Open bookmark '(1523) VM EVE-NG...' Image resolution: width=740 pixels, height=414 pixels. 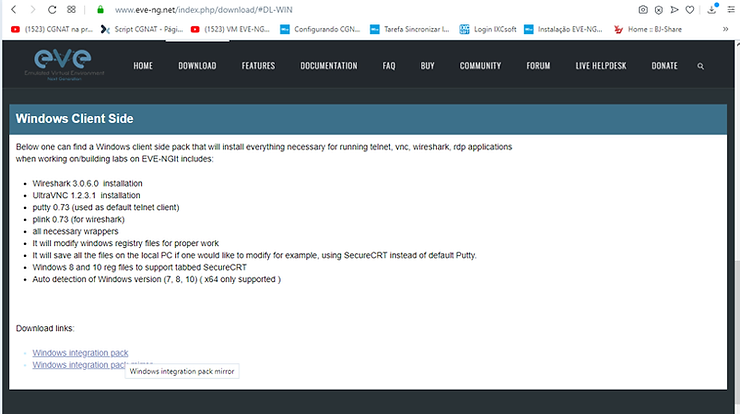pos(230,29)
